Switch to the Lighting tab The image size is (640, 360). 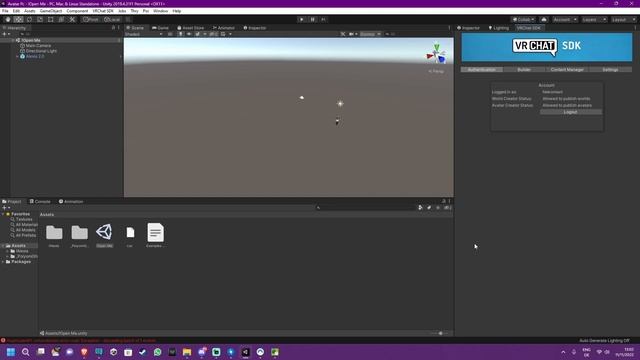pos(499,28)
